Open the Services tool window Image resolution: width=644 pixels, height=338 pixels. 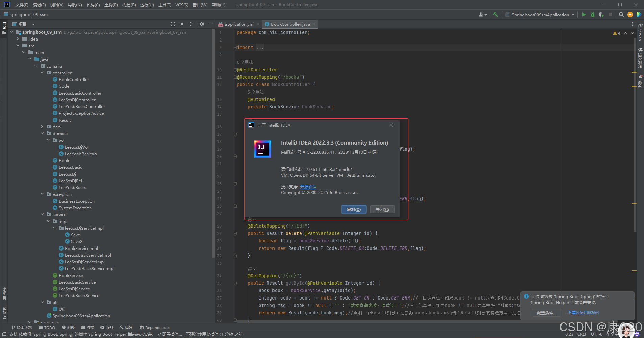(x=107, y=328)
